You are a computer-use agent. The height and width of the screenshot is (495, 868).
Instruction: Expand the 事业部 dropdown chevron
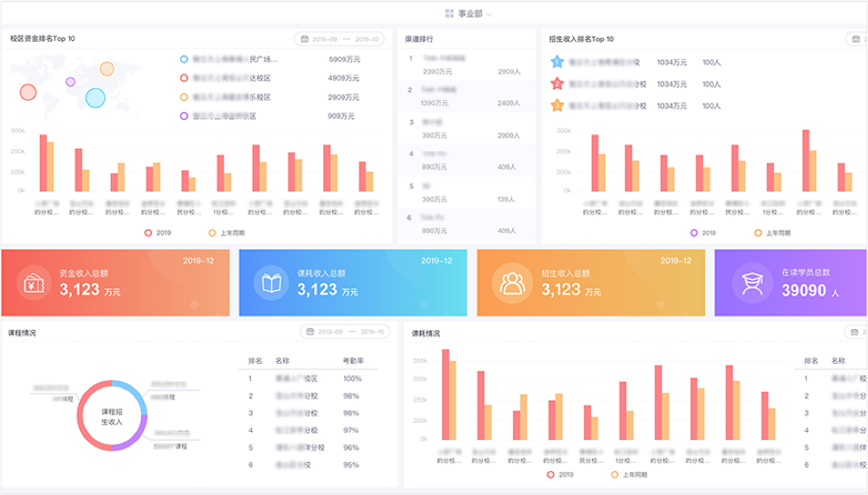pyautogui.click(x=490, y=15)
